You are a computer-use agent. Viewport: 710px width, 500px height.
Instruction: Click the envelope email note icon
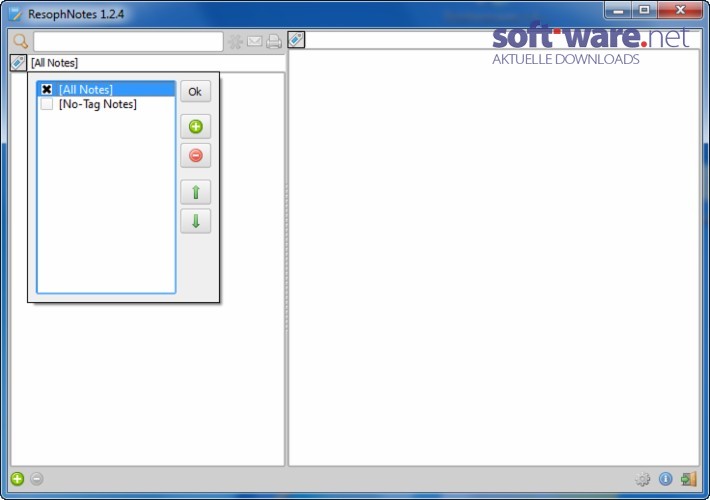[254, 42]
